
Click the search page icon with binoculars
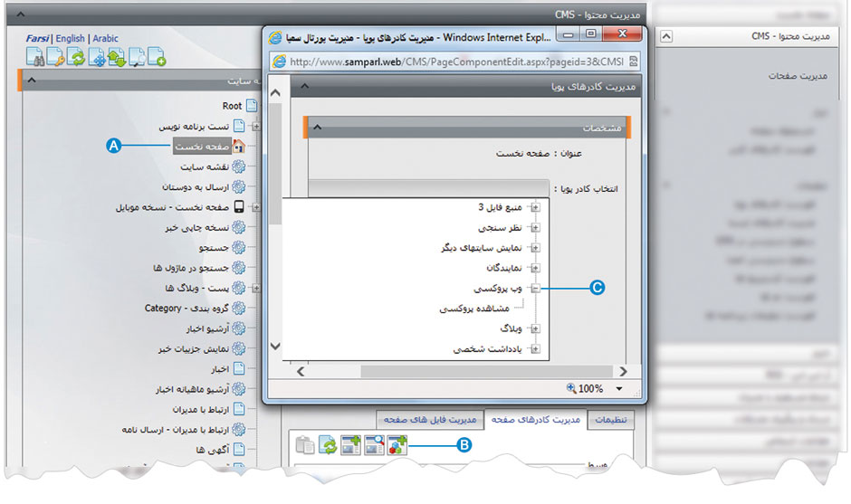pyautogui.click(x=36, y=58)
